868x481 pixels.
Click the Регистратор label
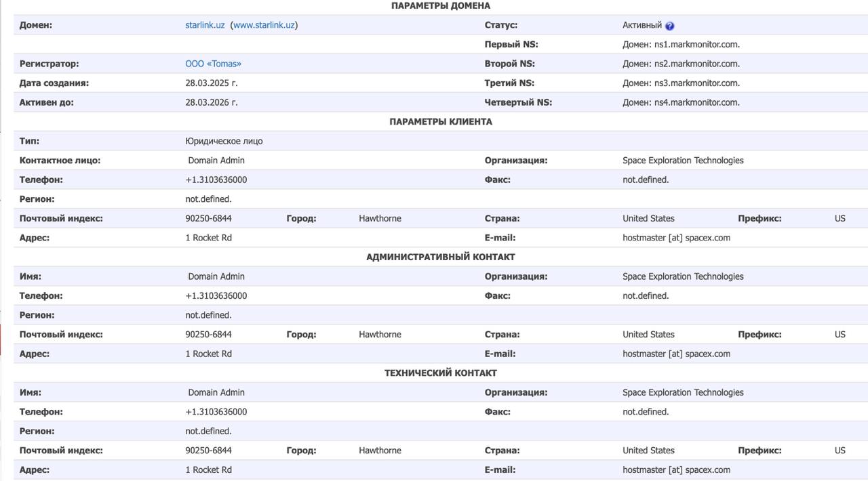(49, 64)
